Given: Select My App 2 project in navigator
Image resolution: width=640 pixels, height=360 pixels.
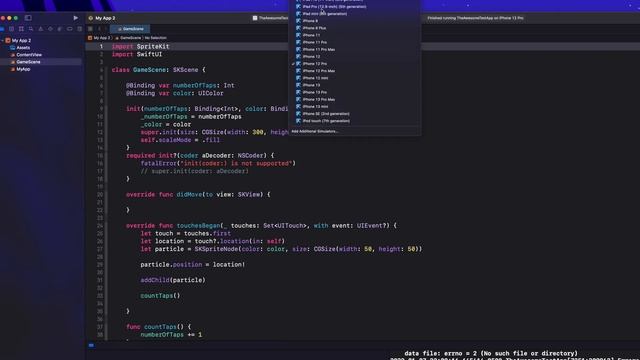Looking at the screenshot, I should 21,40.
